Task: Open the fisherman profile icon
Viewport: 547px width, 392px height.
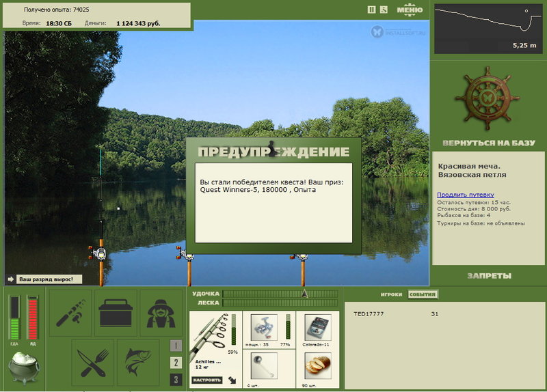Action: (161, 313)
